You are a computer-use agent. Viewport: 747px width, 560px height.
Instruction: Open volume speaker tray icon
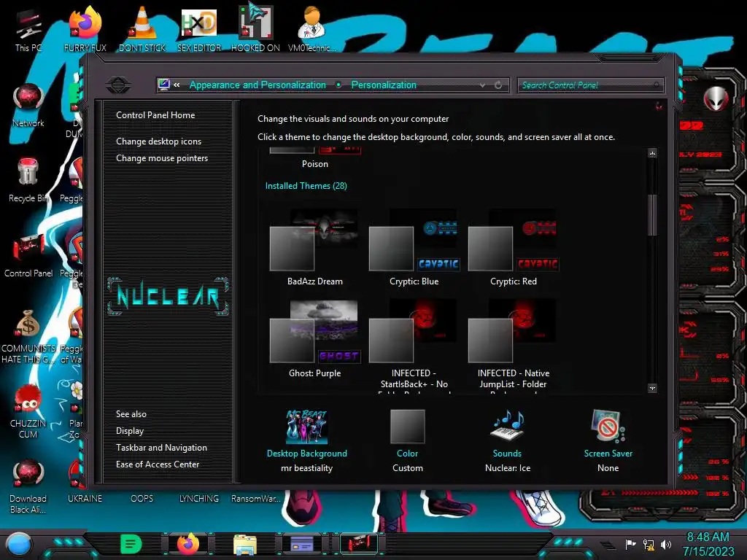pyautogui.click(x=665, y=544)
